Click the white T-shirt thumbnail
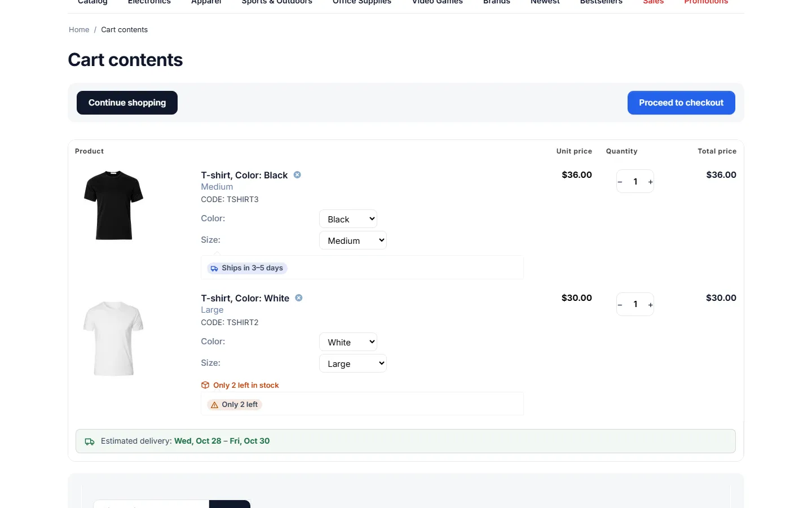This screenshot has height=508, width=812. pos(113,339)
